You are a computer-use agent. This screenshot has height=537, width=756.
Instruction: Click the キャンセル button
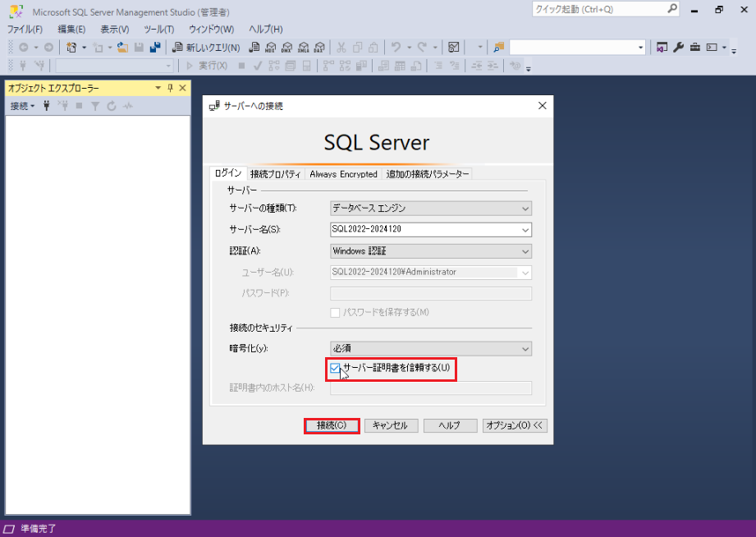click(391, 425)
